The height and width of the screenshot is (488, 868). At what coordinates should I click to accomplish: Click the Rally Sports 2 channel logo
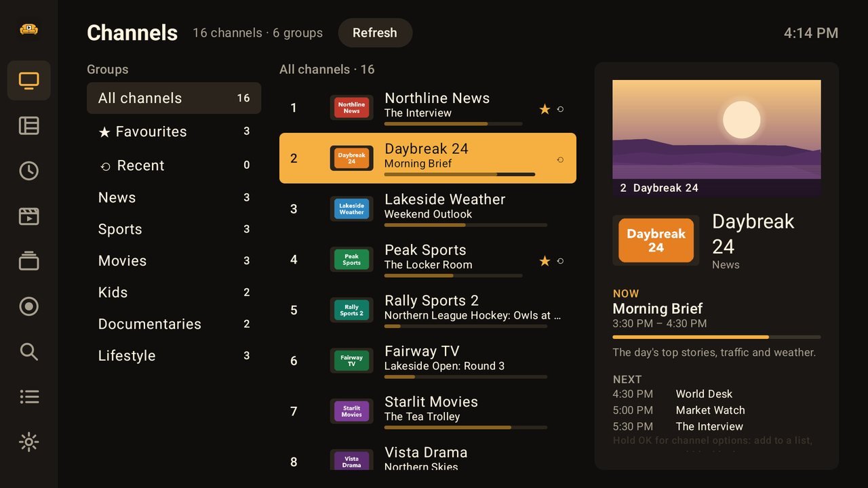pyautogui.click(x=351, y=310)
